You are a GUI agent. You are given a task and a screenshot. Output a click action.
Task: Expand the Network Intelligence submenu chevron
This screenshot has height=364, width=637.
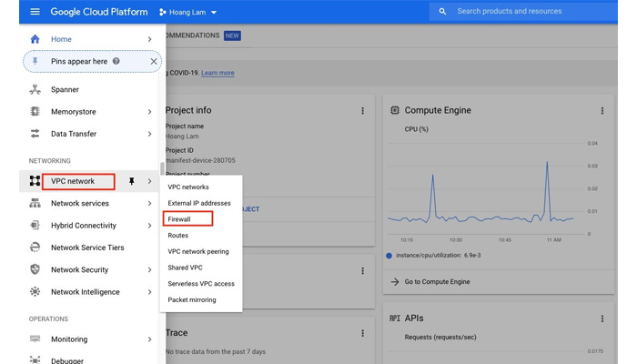[149, 292]
